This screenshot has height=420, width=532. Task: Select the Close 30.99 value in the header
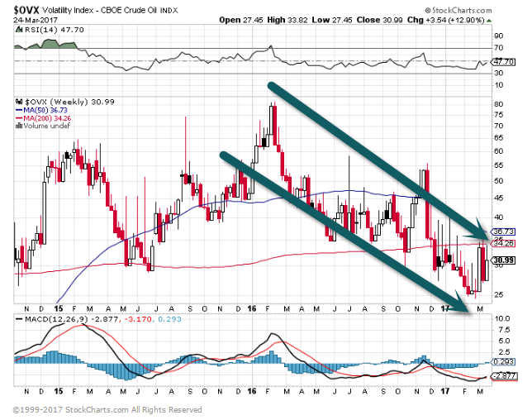tap(380, 20)
